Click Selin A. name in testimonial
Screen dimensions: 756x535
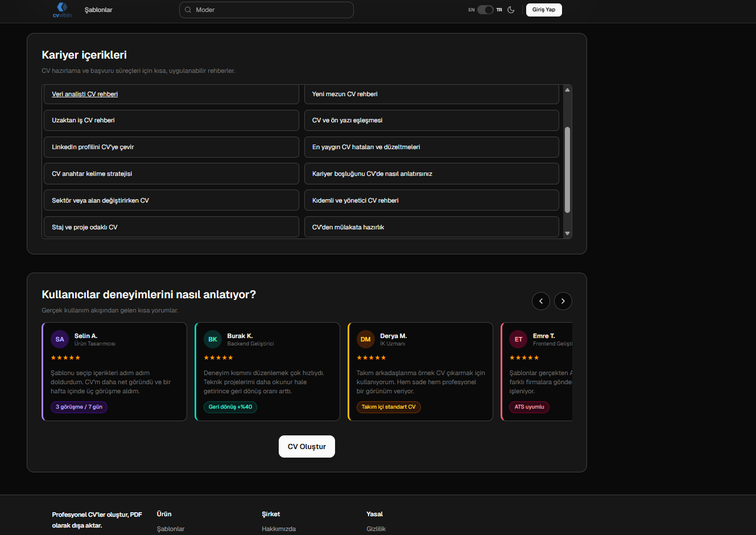coord(86,336)
